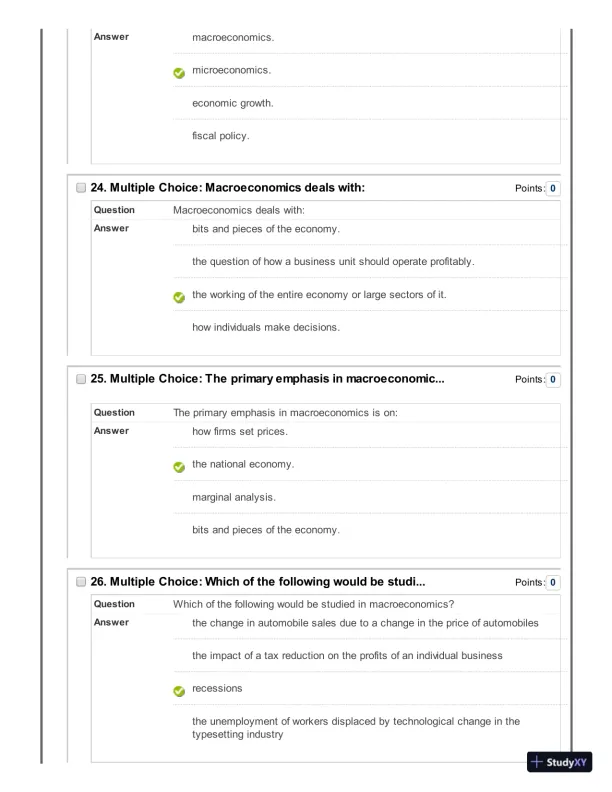Tick the question 25 checkbox
This screenshot has height=792, width=612.
[79, 380]
